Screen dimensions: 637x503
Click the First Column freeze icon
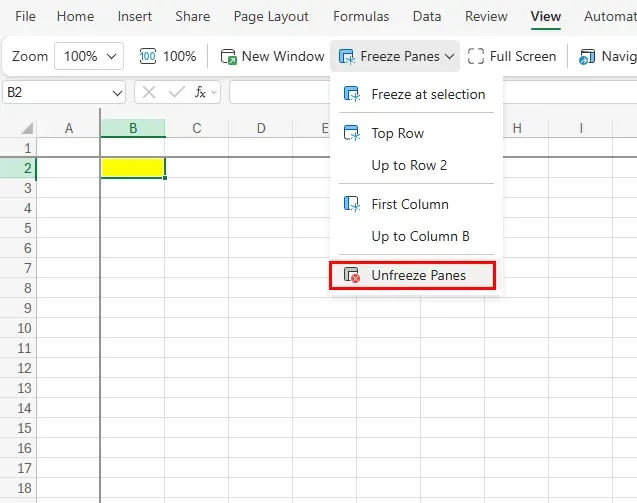tap(351, 204)
